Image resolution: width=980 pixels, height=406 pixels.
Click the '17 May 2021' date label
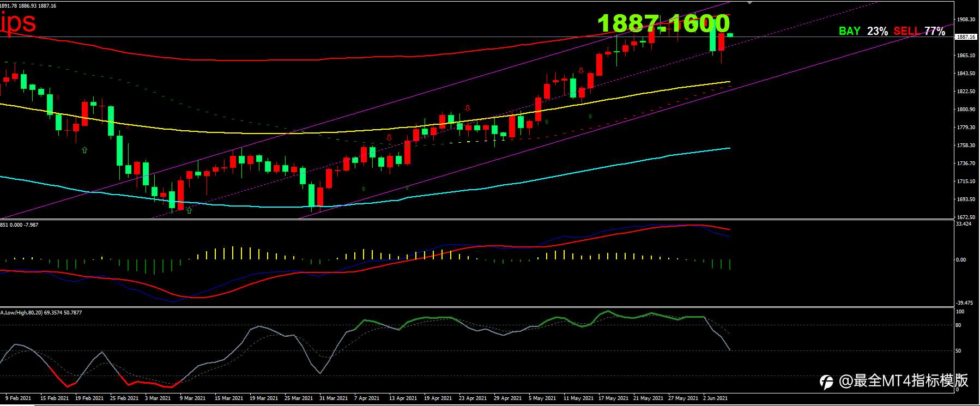613,398
